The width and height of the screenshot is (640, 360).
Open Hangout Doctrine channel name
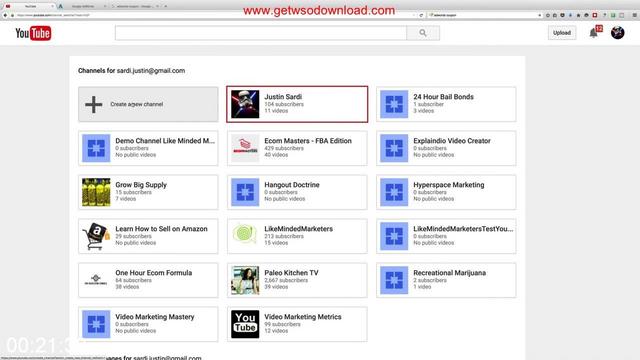(x=292, y=185)
